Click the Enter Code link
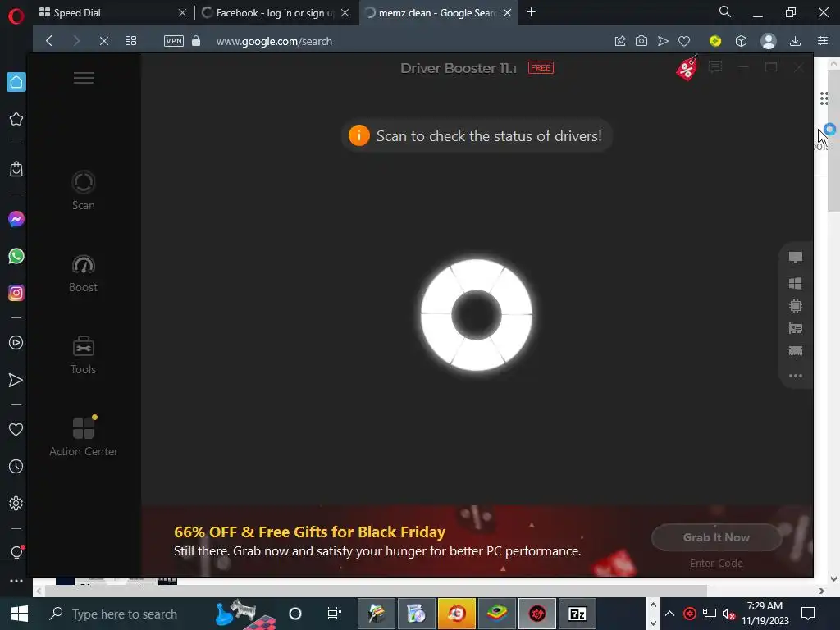Viewport: 840px width, 630px height. pos(716,563)
